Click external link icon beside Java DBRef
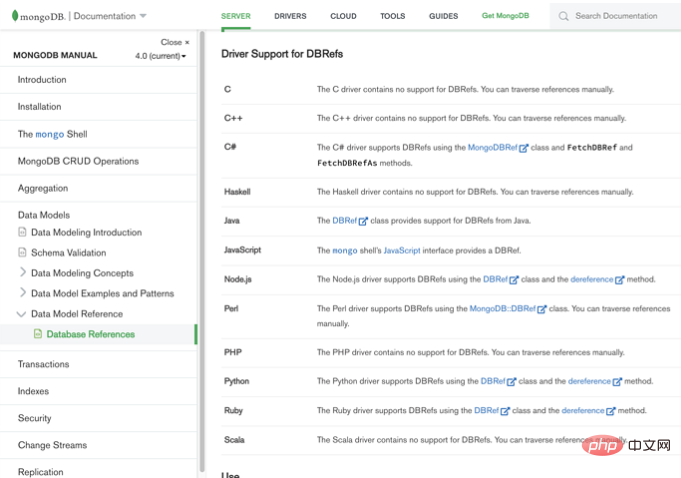Image resolution: width=681 pixels, height=478 pixels. click(x=363, y=221)
